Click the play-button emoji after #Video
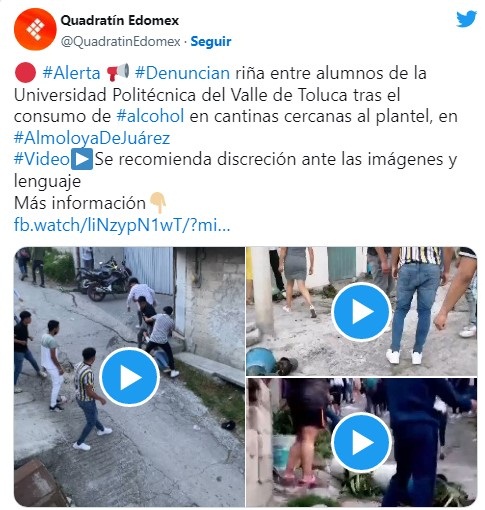The image size is (485, 510). point(82,160)
